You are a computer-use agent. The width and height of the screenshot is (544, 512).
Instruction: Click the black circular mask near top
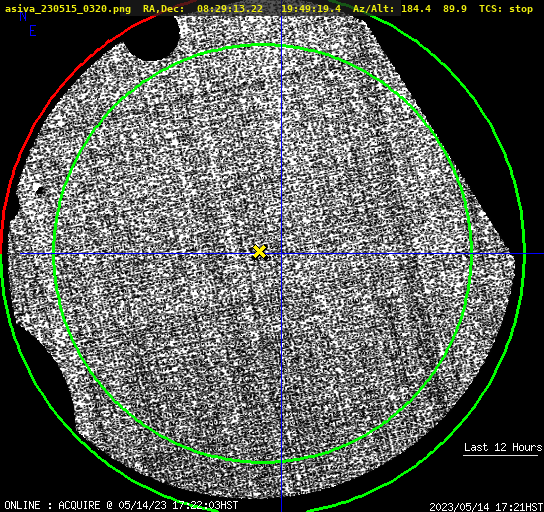click(x=152, y=36)
